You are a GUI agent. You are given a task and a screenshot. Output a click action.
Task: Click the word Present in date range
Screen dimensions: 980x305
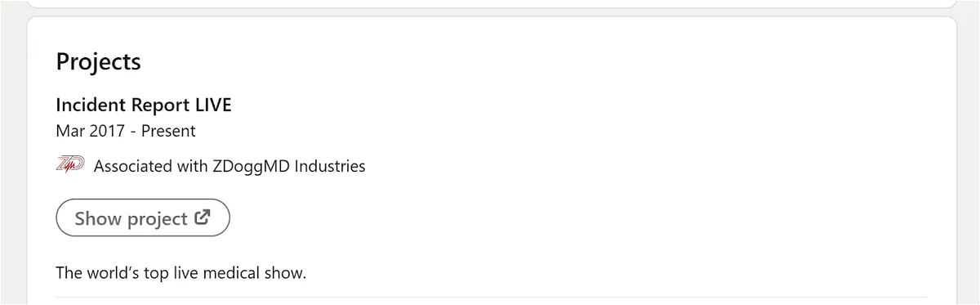(x=169, y=131)
